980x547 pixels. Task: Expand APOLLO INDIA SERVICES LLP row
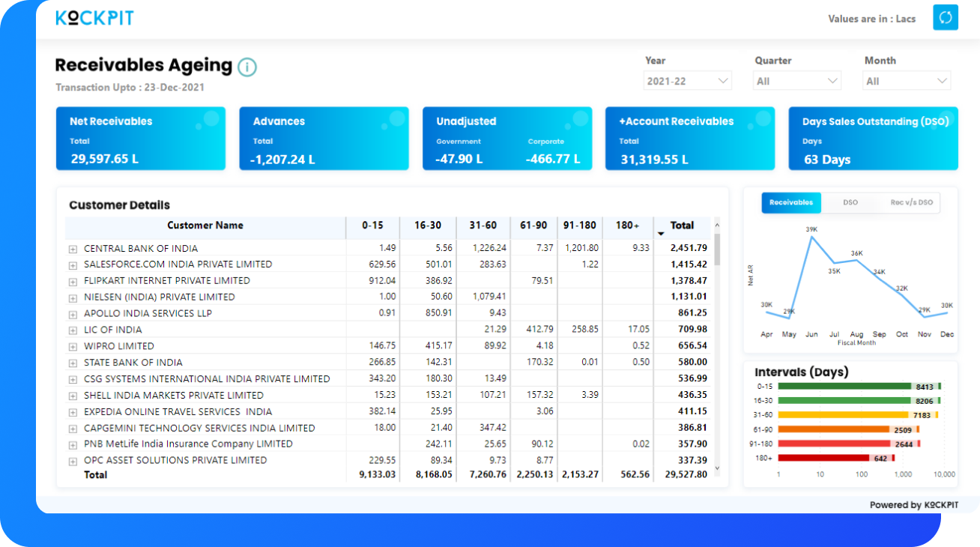tap(73, 315)
